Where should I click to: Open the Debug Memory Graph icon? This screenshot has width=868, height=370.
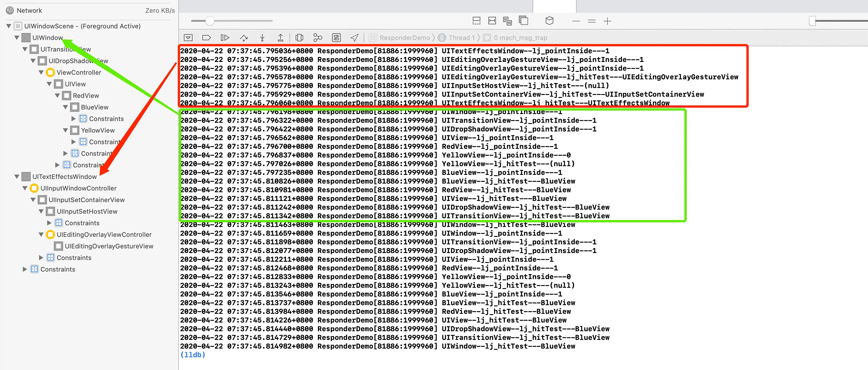coord(317,38)
